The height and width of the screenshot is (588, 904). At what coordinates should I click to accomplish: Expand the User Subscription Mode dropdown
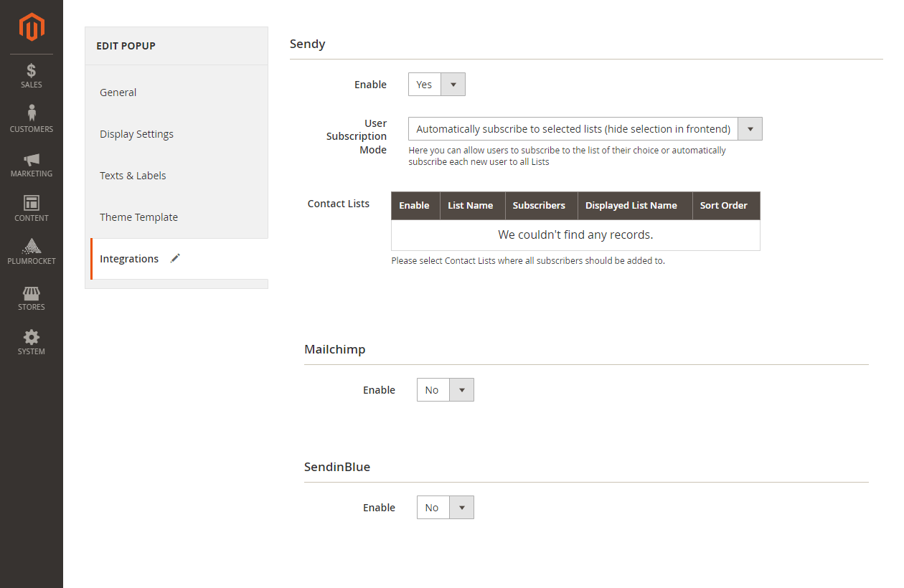pyautogui.click(x=585, y=129)
